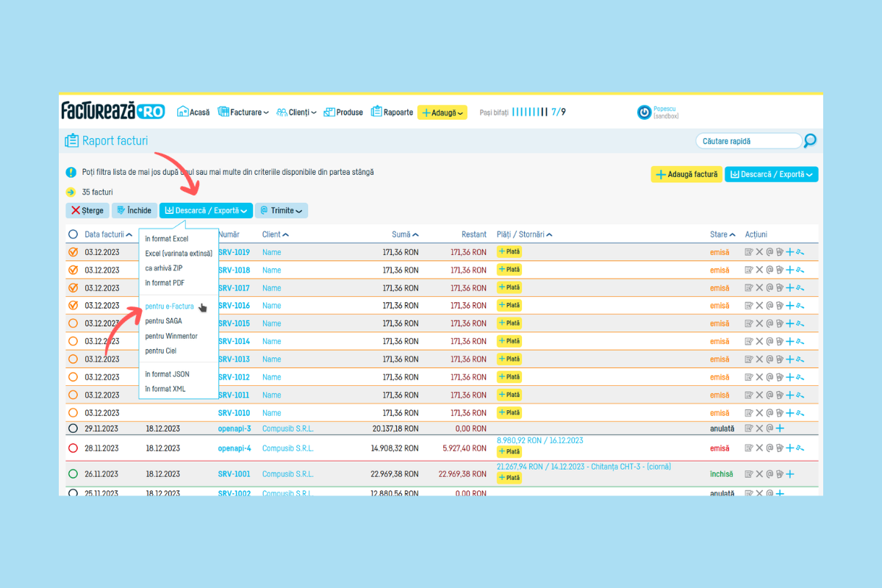882x588 pixels.
Task: Click the blue plus icon for openapi-3
Action: coord(780,429)
